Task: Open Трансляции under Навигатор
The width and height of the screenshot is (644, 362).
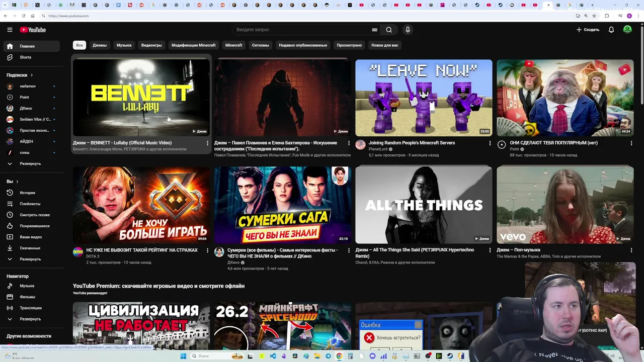Action: pos(32,308)
